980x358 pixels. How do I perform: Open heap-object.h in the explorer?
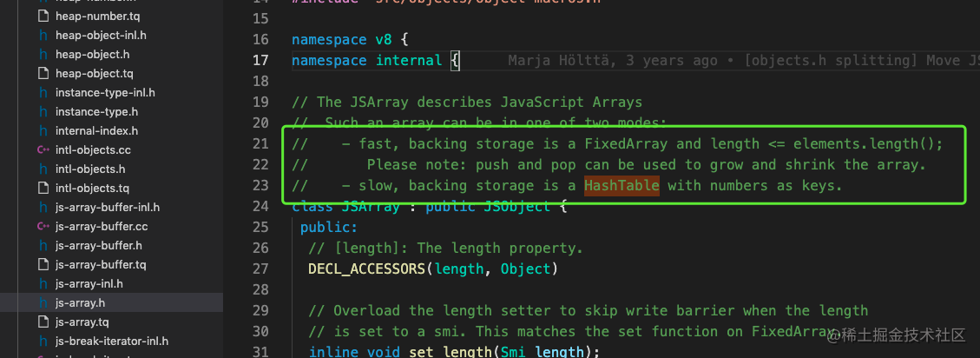pos(92,54)
